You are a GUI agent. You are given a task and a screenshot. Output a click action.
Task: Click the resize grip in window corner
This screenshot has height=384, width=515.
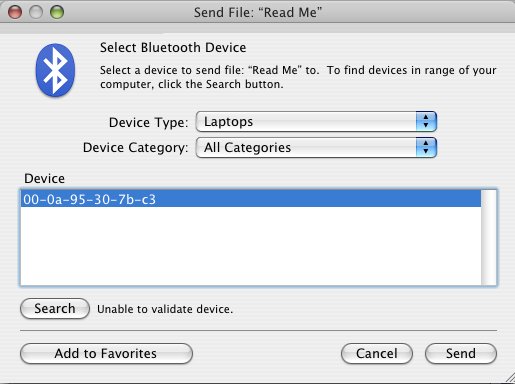point(510,379)
